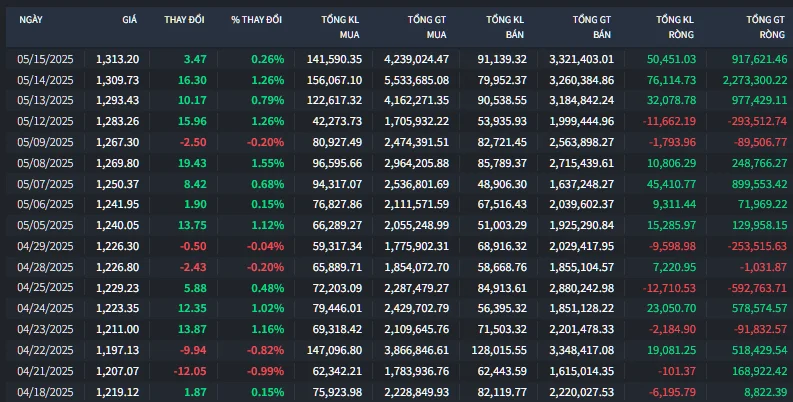Select the date 05/12/2025
Screen dimensions: 793x402
pyautogui.click(x=45, y=121)
